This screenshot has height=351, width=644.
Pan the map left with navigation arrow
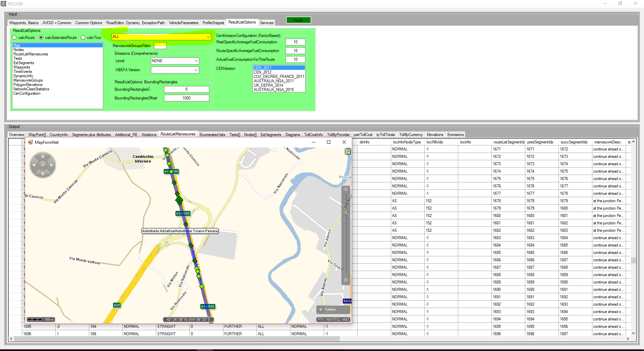click(x=34, y=165)
